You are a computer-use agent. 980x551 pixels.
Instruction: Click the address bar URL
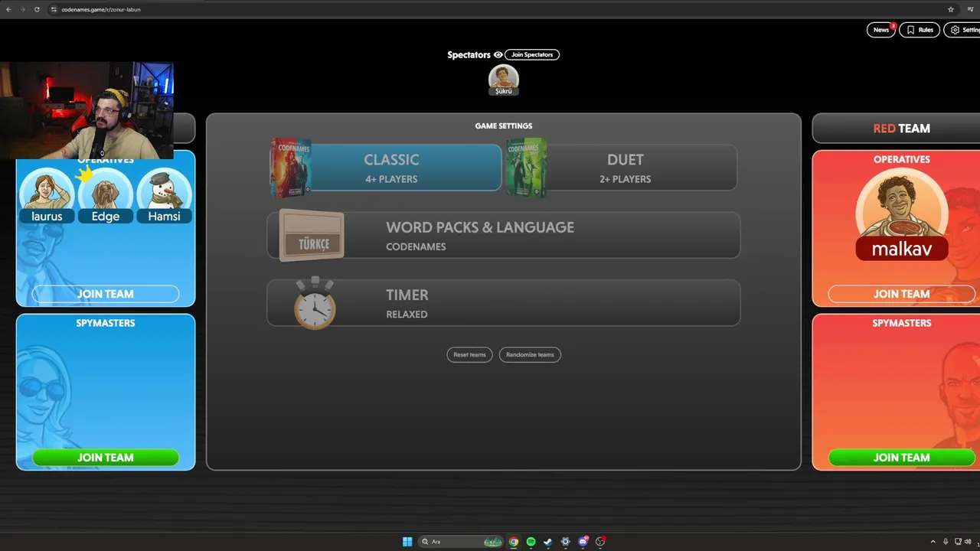click(x=101, y=9)
